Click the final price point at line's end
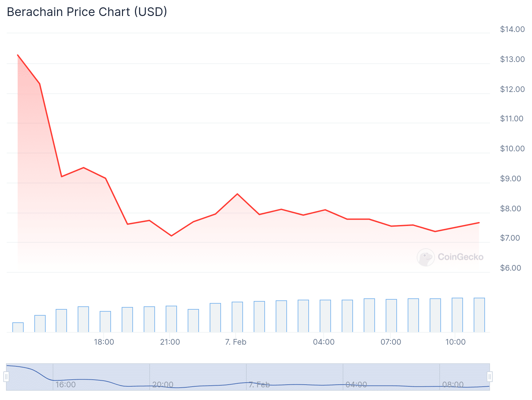The image size is (532, 400). pos(479,223)
